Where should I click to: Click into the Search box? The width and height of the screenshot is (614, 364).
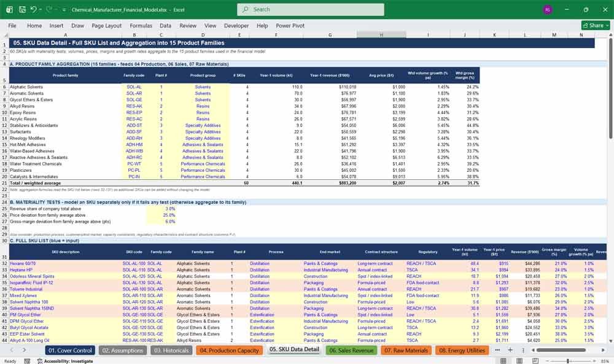pyautogui.click(x=311, y=9)
